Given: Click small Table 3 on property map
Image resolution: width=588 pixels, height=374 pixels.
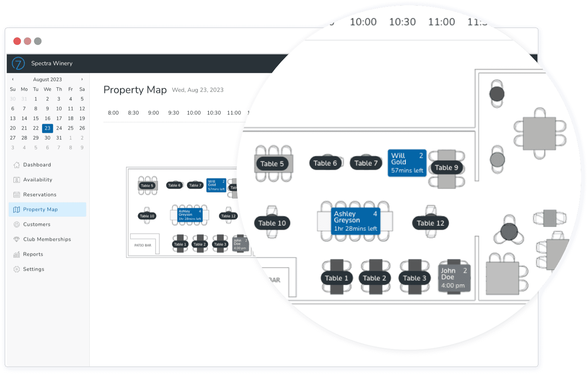Looking at the screenshot, I should coord(220,244).
